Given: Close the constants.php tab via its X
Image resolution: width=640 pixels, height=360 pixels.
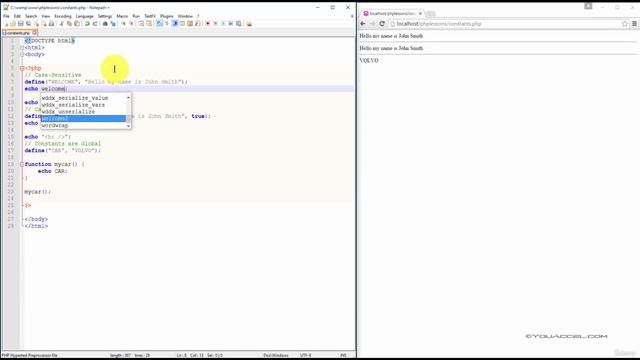Looking at the screenshot, I should pyautogui.click(x=35, y=33).
